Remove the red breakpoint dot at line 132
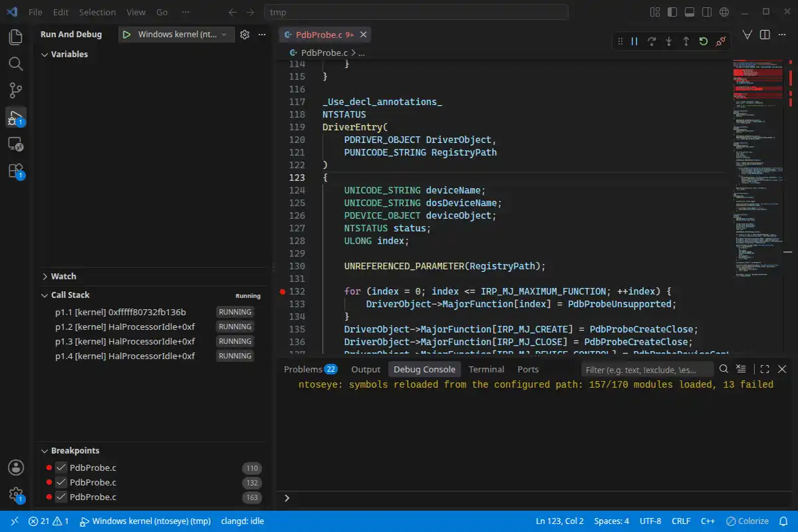The width and height of the screenshot is (798, 532). click(283, 291)
